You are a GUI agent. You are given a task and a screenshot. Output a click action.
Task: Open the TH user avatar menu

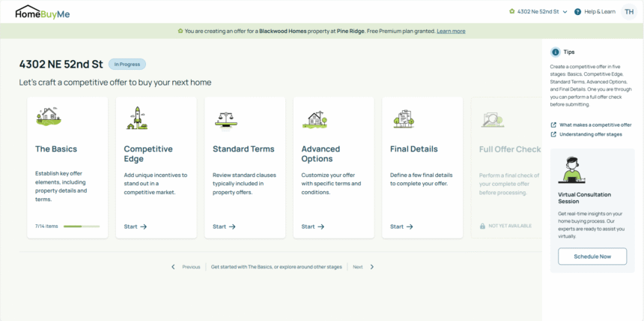[628, 12]
